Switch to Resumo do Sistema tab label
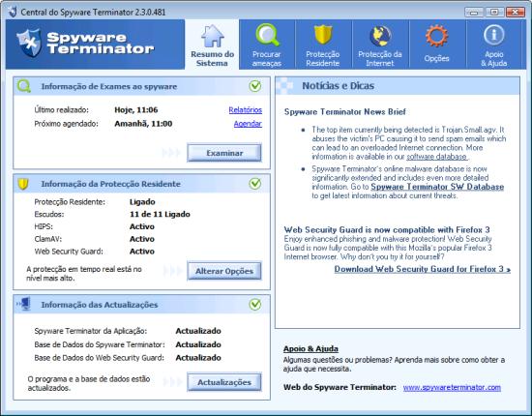The height and width of the screenshot is (416, 532). coord(213,59)
